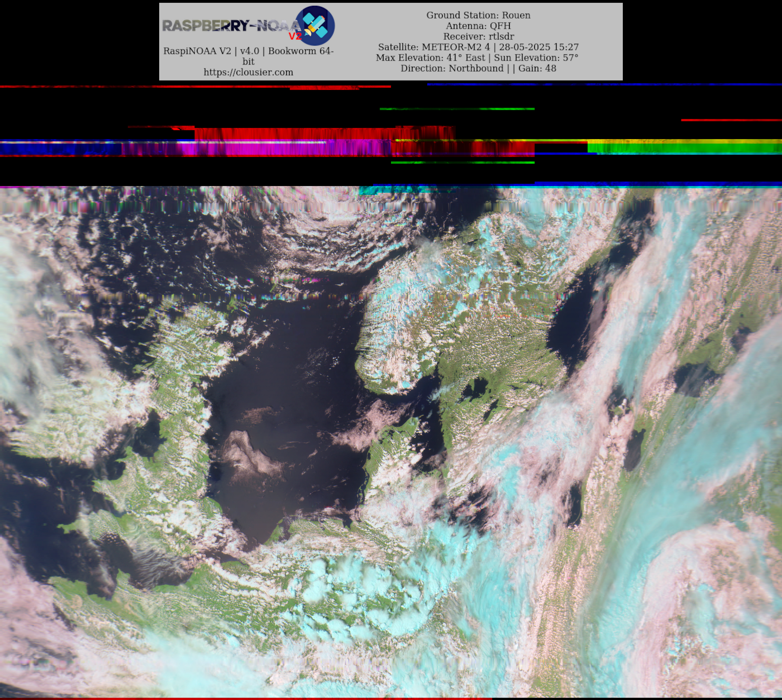Click the Receiver: rtlsdr line
782x700 pixels.
tap(478, 37)
